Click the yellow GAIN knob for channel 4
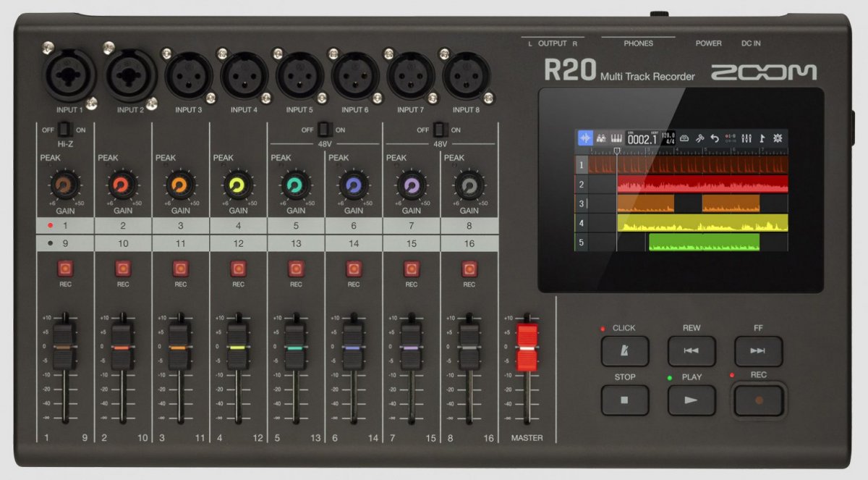The height and width of the screenshot is (480, 868). click(238, 187)
